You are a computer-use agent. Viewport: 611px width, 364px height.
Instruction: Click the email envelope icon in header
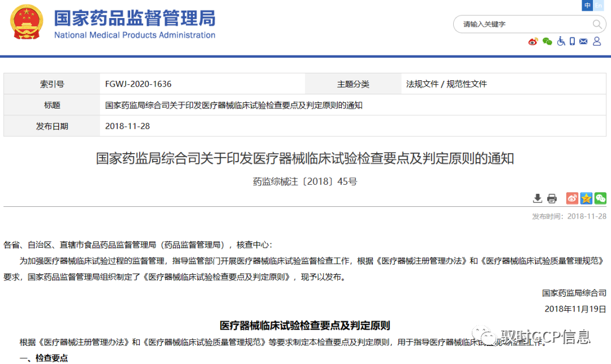584,41
